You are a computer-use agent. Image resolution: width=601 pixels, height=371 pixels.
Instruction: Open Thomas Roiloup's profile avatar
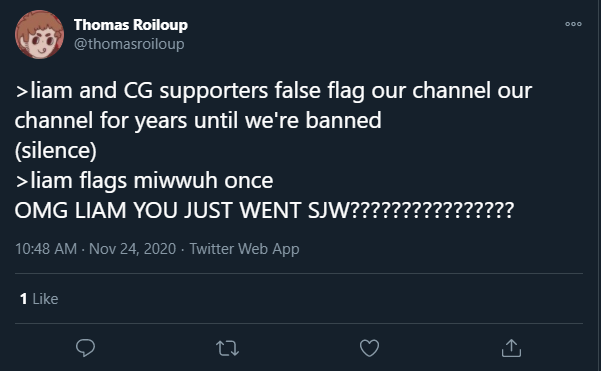39,34
